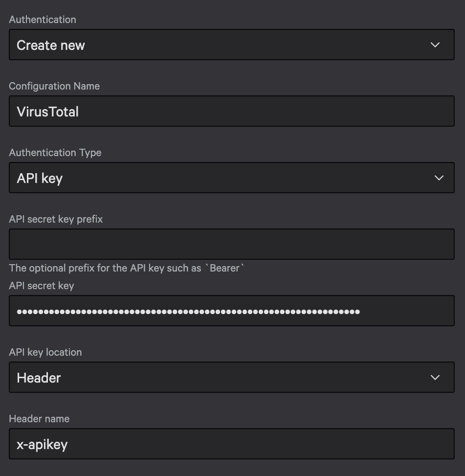Image resolution: width=465 pixels, height=476 pixels.
Task: Click the 'API secret key' label
Action: click(42, 286)
